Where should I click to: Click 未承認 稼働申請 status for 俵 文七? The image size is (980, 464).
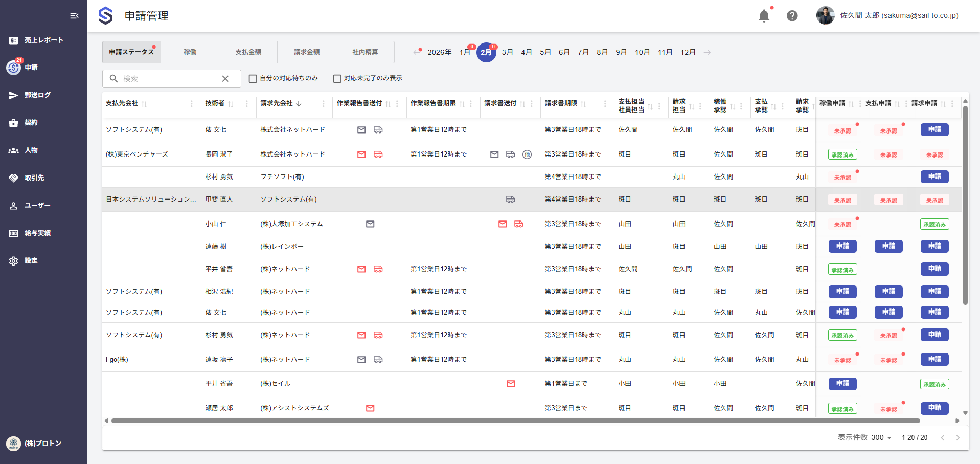[842, 130]
